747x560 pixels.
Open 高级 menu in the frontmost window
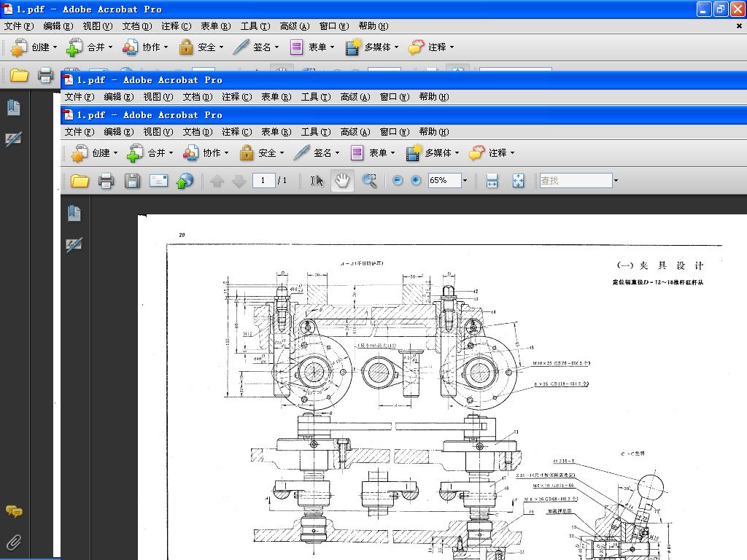point(355,132)
